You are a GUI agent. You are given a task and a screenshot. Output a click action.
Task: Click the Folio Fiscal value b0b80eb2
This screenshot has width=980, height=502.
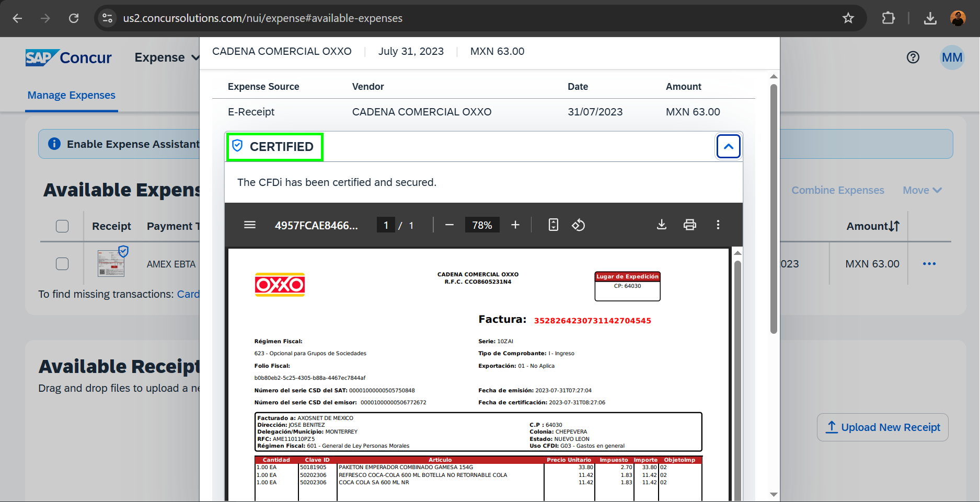(310, 378)
